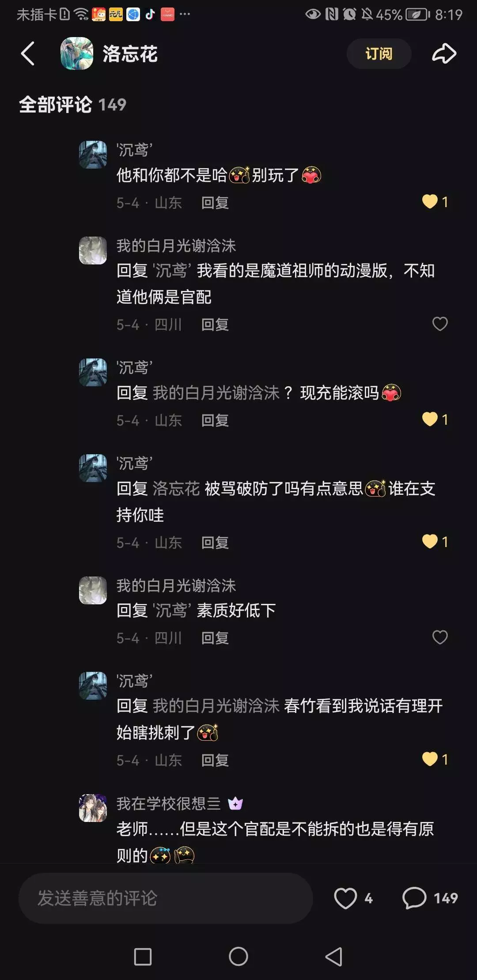Unlike the '现充能滚吗' comment

pos(430,419)
